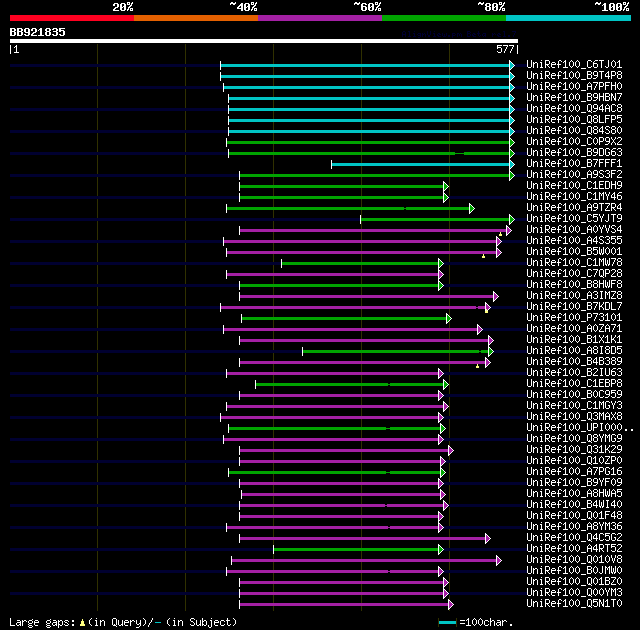Screen dimensions: 640x630
Task: Click the yellow gap marker under A0YVS4 bar
Action: click(x=500, y=234)
